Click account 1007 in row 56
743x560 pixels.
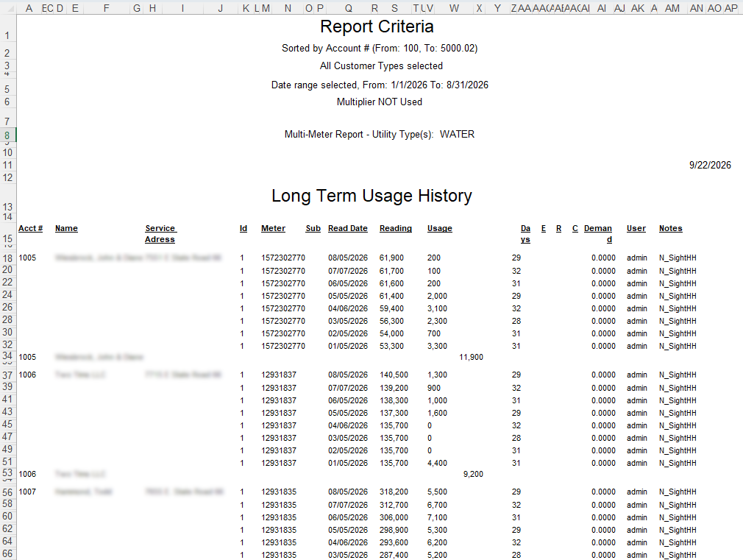(x=27, y=492)
